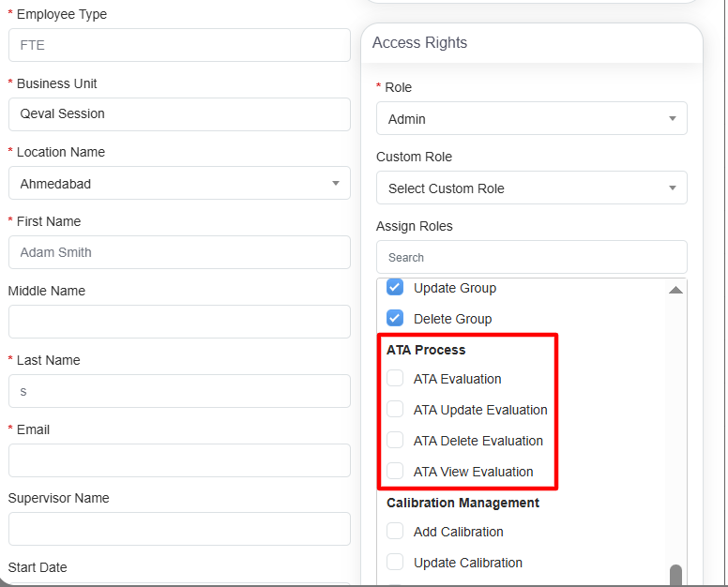Select the Last Name input field
The height and width of the screenshot is (587, 728).
click(178, 391)
